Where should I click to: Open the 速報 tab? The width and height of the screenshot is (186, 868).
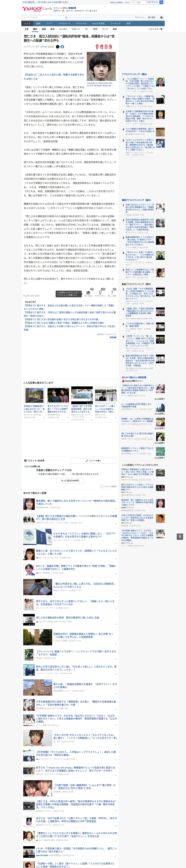[38, 23]
